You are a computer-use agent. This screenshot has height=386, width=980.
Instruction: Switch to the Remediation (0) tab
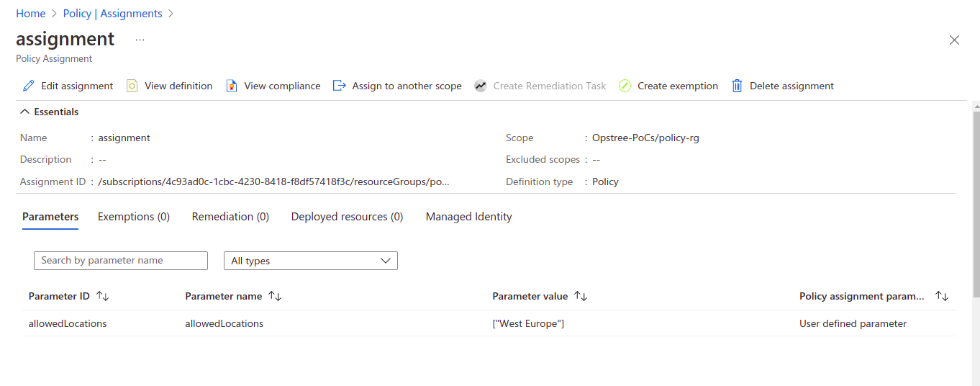(x=230, y=217)
